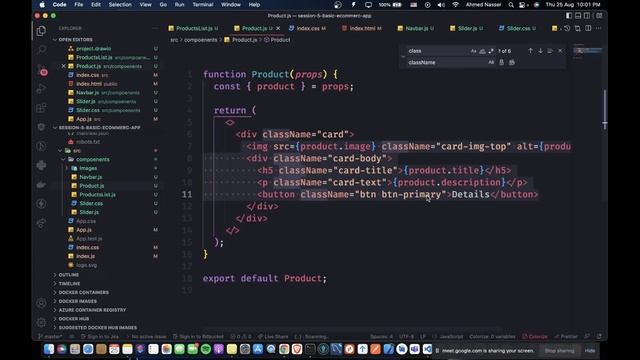
Task: Open timeline history icon in editor toolbar
Action: (567, 28)
